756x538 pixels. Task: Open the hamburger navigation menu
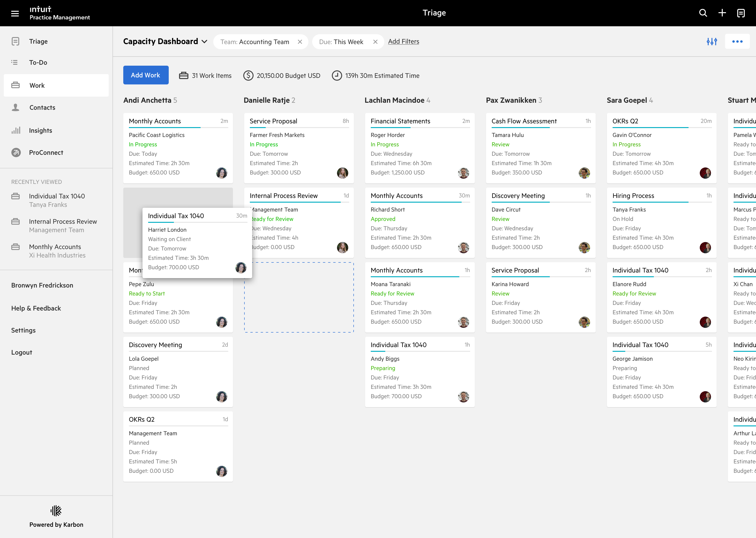[15, 13]
